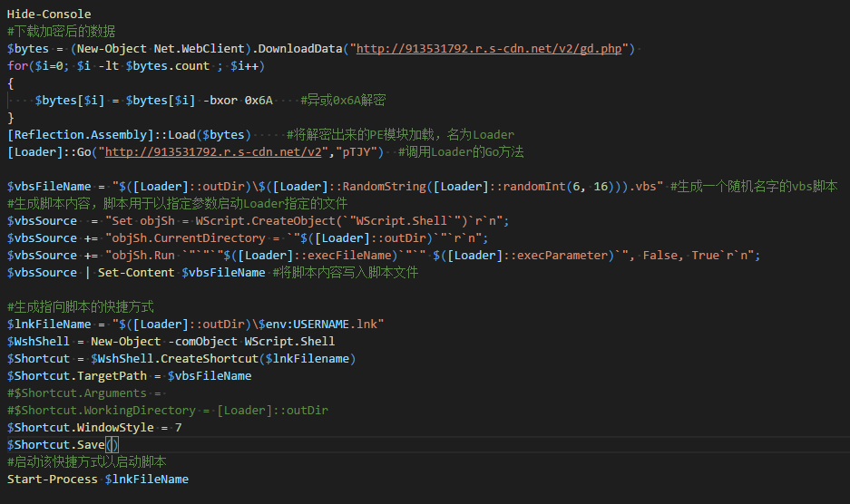Click the comment "#生成指向脚本的快捷方式"
This screenshot has height=504, width=850.
(80, 306)
